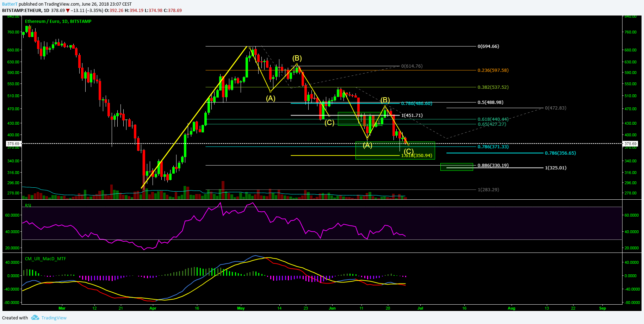Select the 0.618(440.44) Fibonacci label

click(493, 119)
